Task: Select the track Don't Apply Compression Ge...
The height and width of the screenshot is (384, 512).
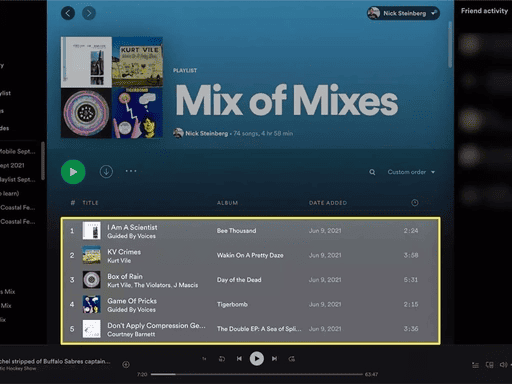Action: tap(156, 325)
